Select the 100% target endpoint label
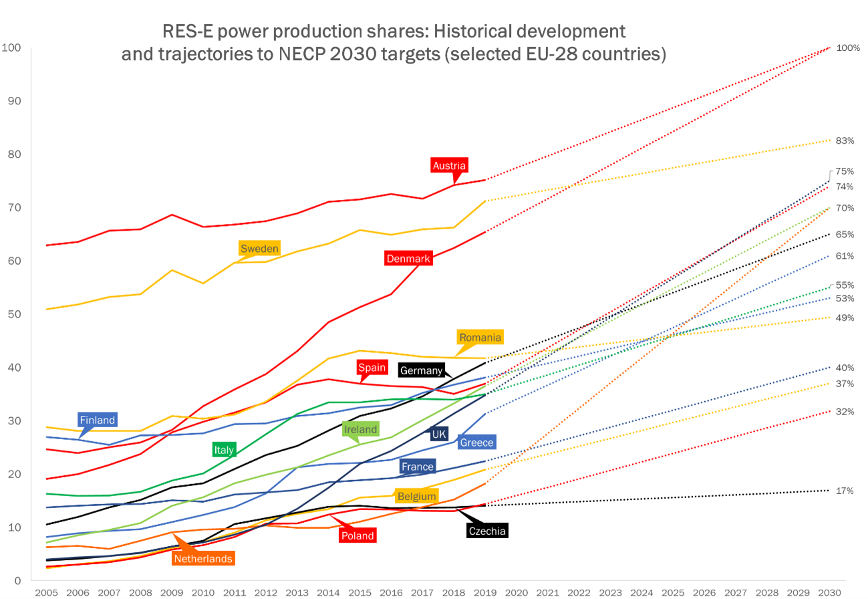Image resolution: width=868 pixels, height=599 pixels. 848,48
